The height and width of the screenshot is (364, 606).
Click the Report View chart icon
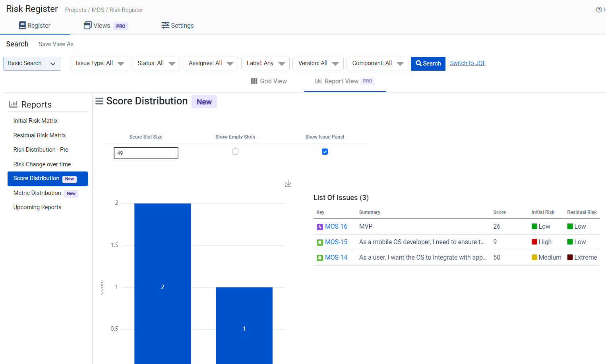[x=318, y=81]
